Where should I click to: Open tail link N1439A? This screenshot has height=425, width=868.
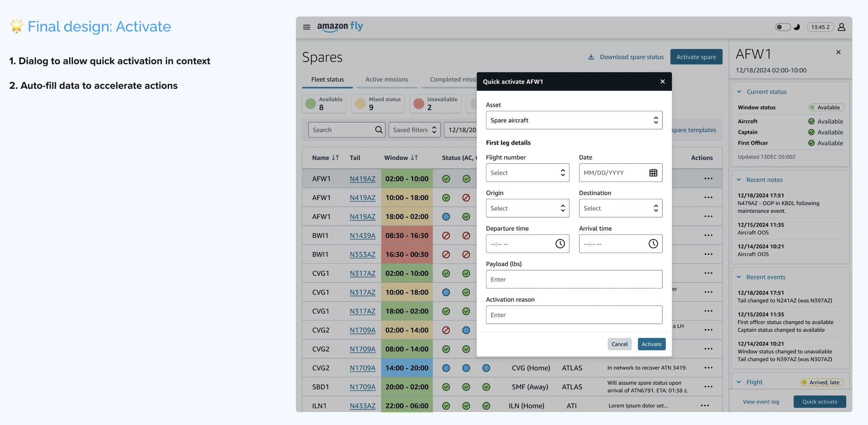click(x=362, y=236)
